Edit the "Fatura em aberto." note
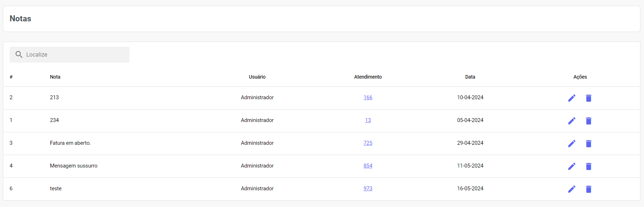The image size is (644, 207). pyautogui.click(x=571, y=143)
